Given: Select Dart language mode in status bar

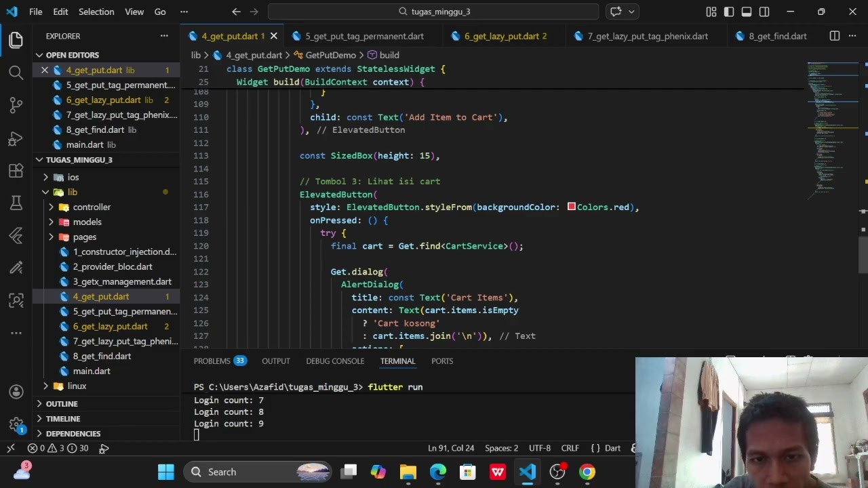Looking at the screenshot, I should tap(612, 448).
